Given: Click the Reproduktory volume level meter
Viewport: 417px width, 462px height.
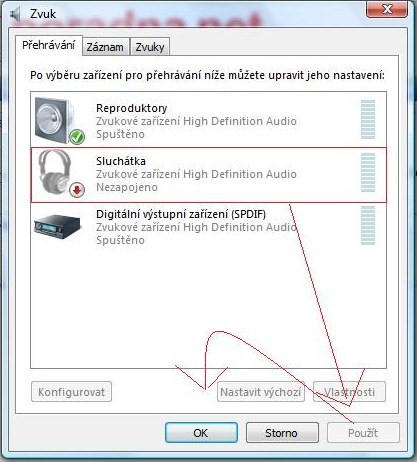Looking at the screenshot, I should pyautogui.click(x=368, y=119).
